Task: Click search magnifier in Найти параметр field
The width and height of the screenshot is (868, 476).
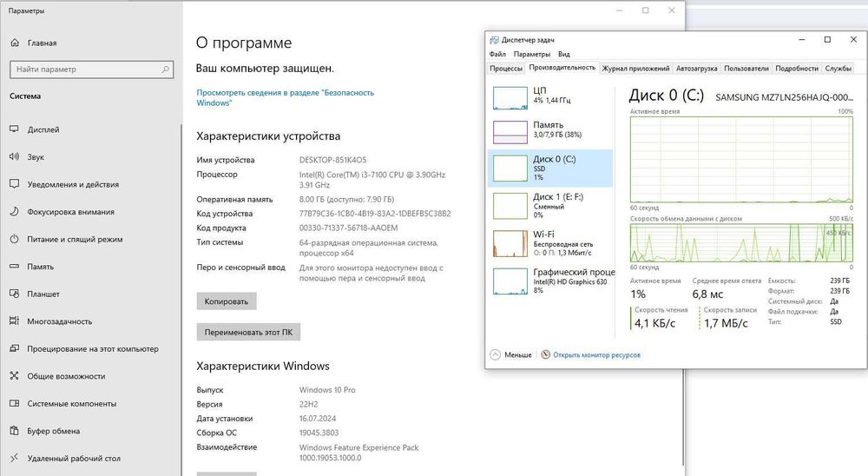Action: click(165, 69)
